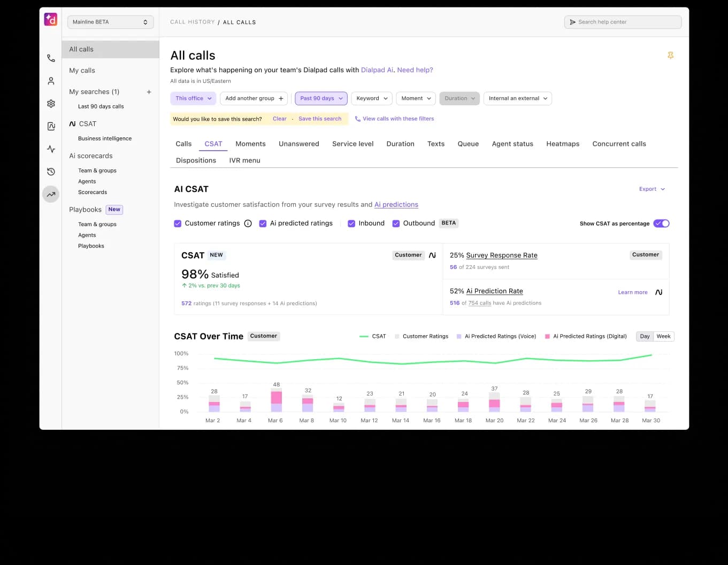This screenshot has height=565, width=728.
Task: Select the Contacts person icon in sidebar
Action: (51, 81)
